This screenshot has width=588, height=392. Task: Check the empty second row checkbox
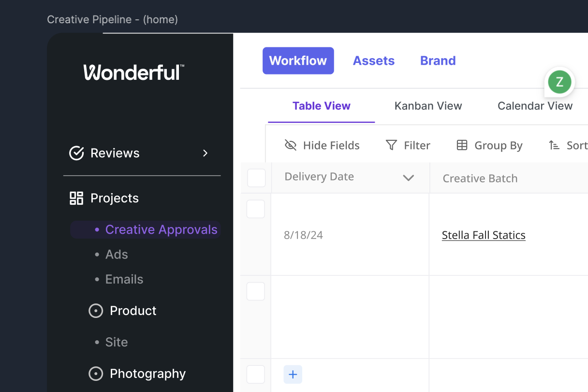coord(256,291)
